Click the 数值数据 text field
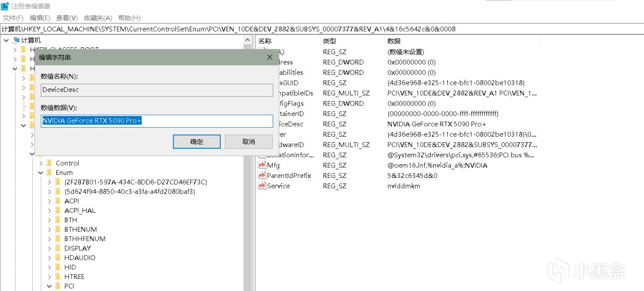The width and height of the screenshot is (644, 291). click(157, 121)
